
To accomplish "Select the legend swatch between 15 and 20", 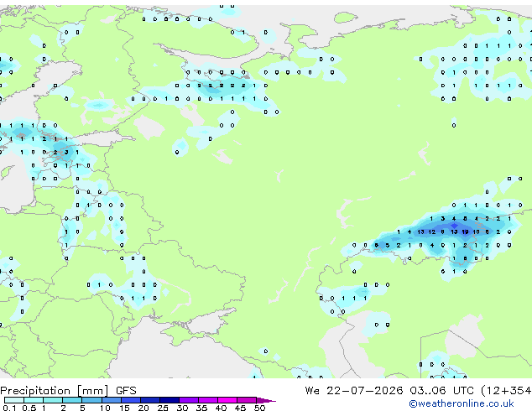I will click(x=130, y=400).
